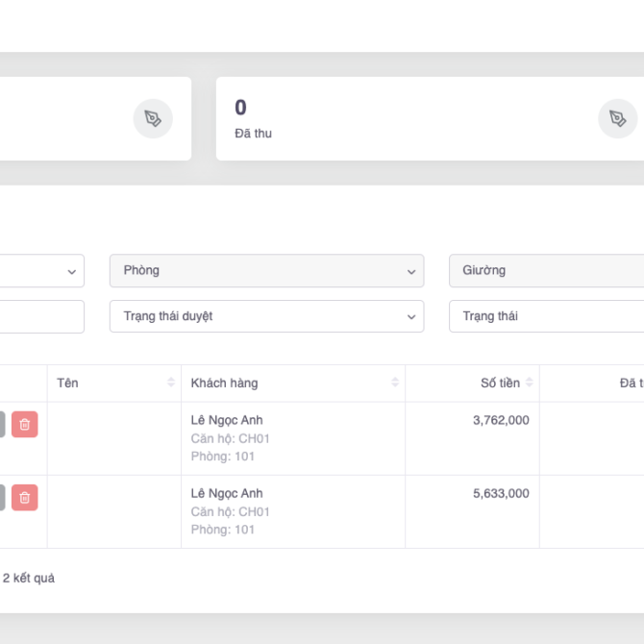Click Lê Ngọc Anh in the first row
The image size is (644, 644).
[x=227, y=420]
